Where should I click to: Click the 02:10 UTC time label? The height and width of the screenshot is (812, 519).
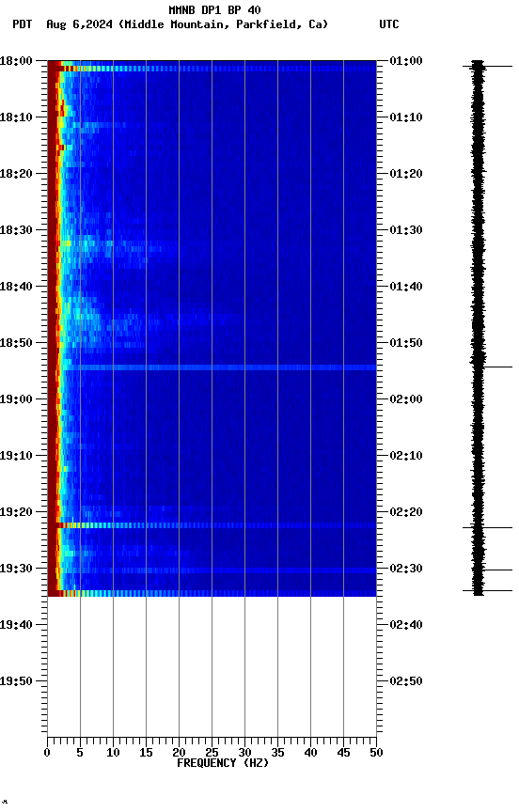click(x=406, y=456)
